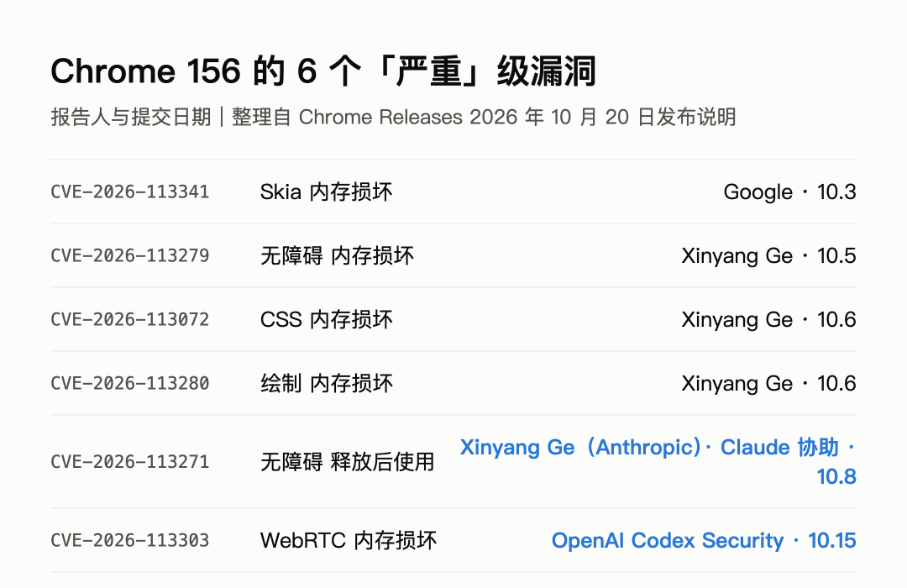Click the Google · 10.3 reporter text

click(x=789, y=192)
